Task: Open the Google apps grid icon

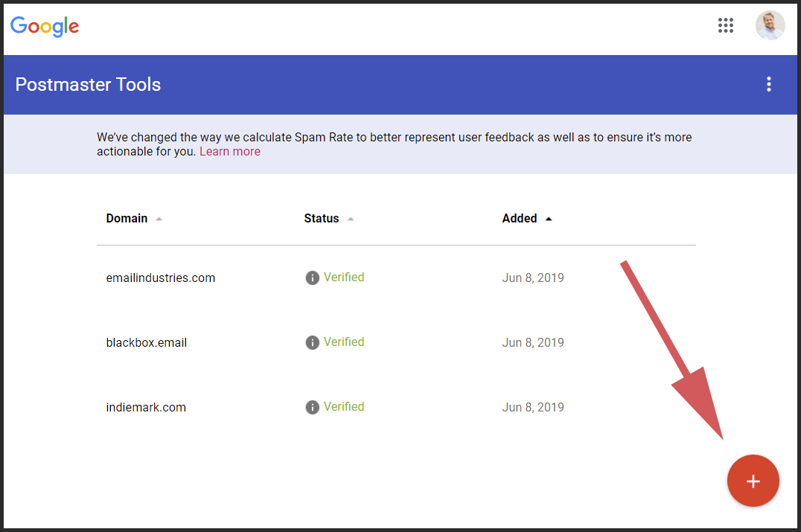Action: (726, 25)
